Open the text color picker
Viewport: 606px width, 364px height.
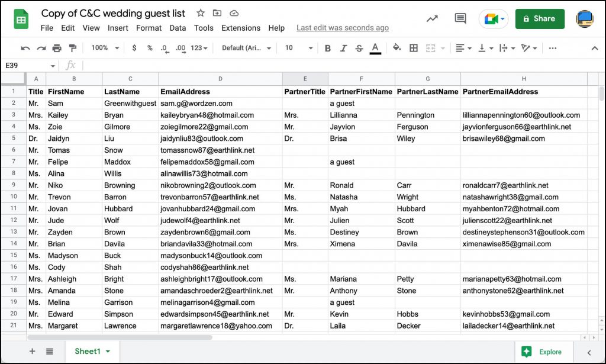coord(375,48)
